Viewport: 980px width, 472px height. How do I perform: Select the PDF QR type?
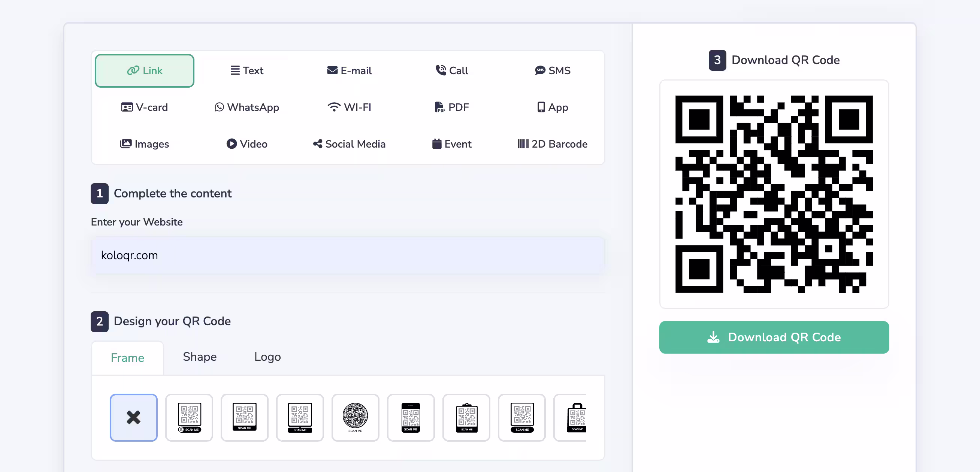pos(451,107)
